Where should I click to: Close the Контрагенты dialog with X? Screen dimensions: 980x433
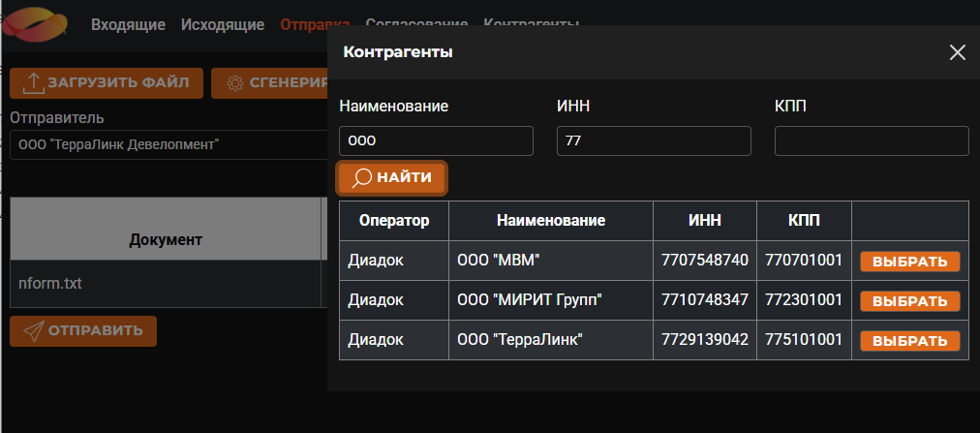(x=958, y=52)
